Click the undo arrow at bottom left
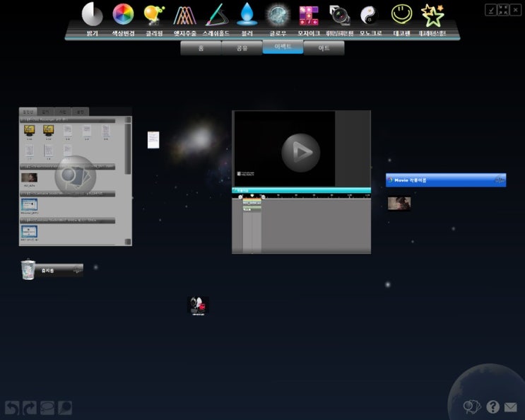The image size is (525, 420). click(11, 407)
